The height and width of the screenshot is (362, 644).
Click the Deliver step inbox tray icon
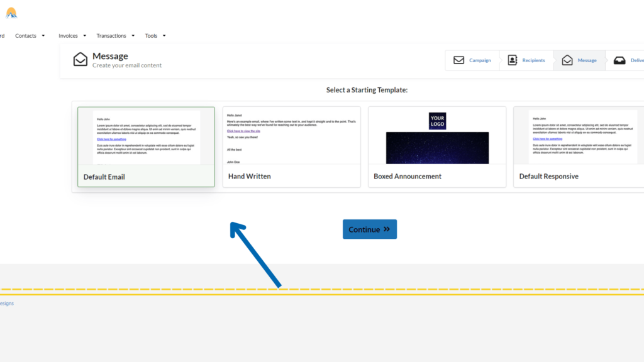[619, 60]
